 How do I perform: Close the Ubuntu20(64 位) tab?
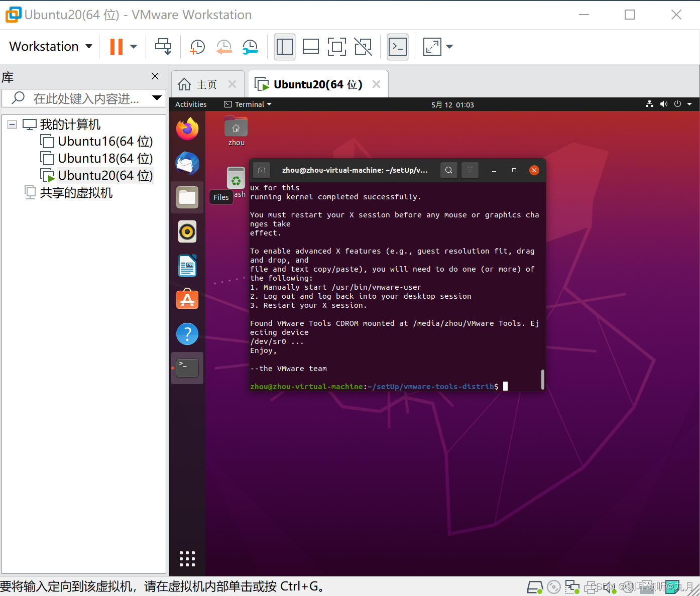click(376, 84)
